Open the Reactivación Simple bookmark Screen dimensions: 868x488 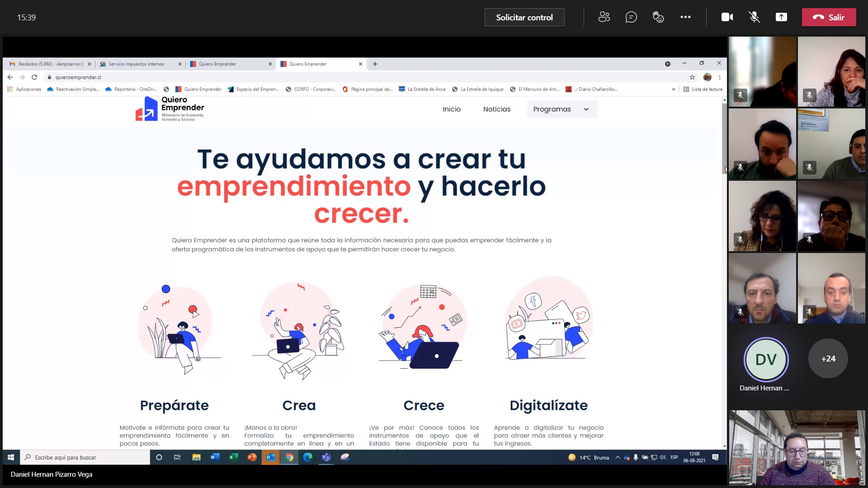(x=73, y=89)
